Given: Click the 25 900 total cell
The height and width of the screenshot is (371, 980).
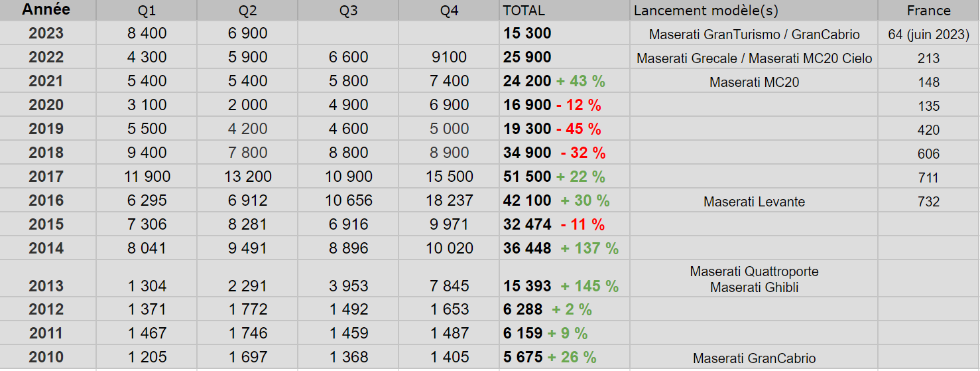Looking at the screenshot, I should [x=564, y=57].
